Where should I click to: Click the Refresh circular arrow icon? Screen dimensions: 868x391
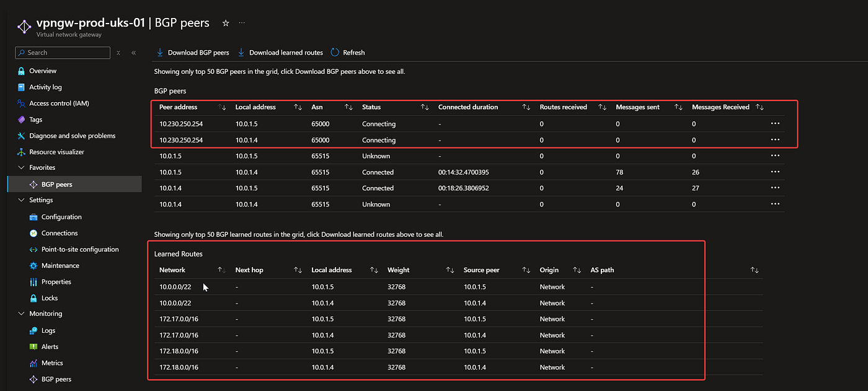pos(335,53)
